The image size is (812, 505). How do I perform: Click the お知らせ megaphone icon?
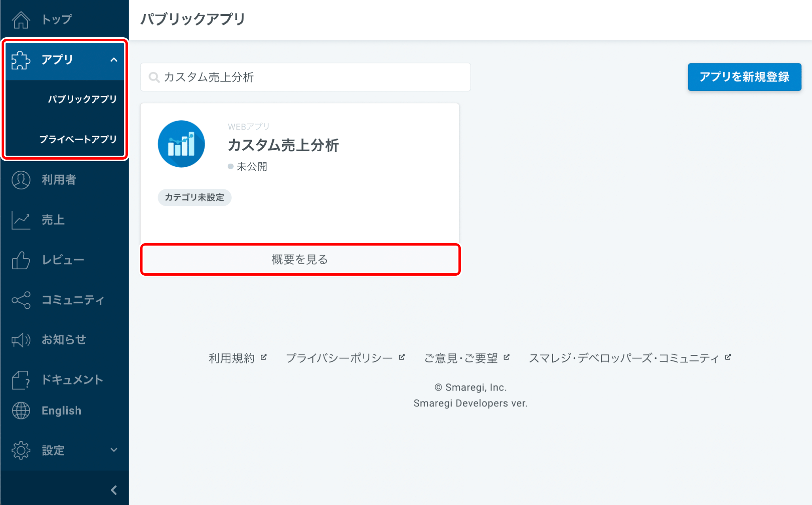[x=21, y=339]
